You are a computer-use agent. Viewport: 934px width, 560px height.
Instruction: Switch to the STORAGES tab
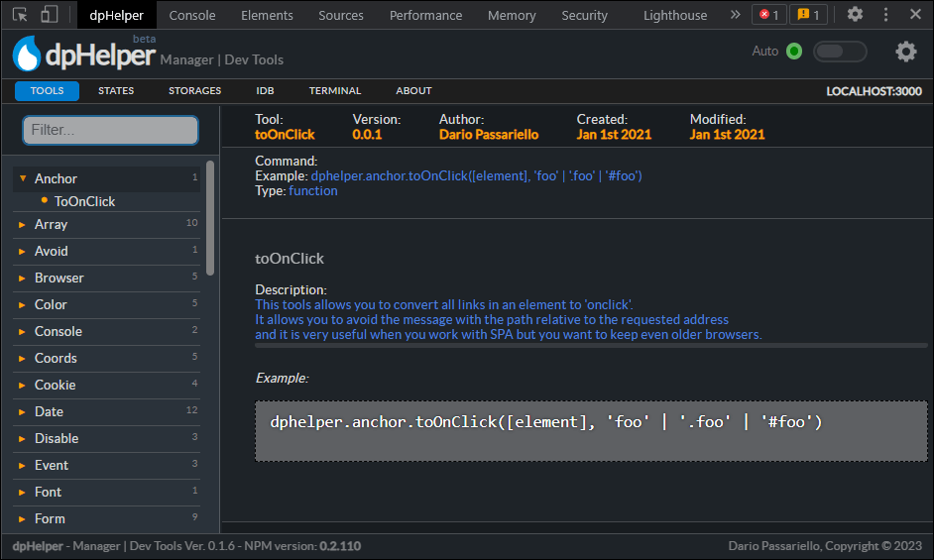194,90
